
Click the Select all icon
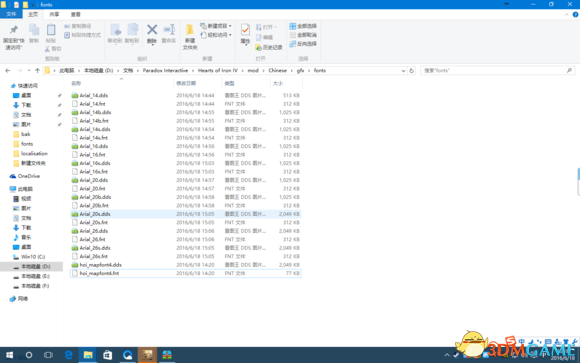pyautogui.click(x=293, y=26)
